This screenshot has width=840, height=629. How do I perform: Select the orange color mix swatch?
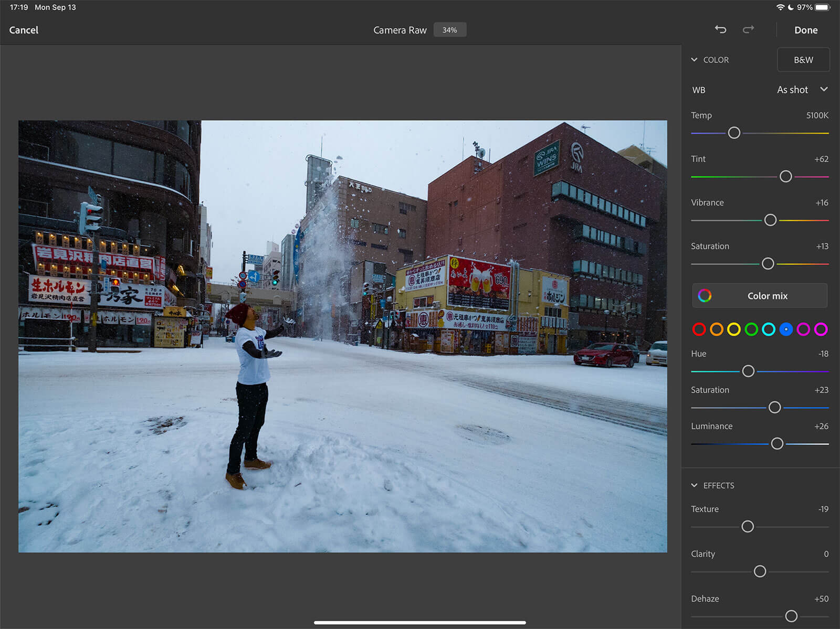(x=717, y=329)
